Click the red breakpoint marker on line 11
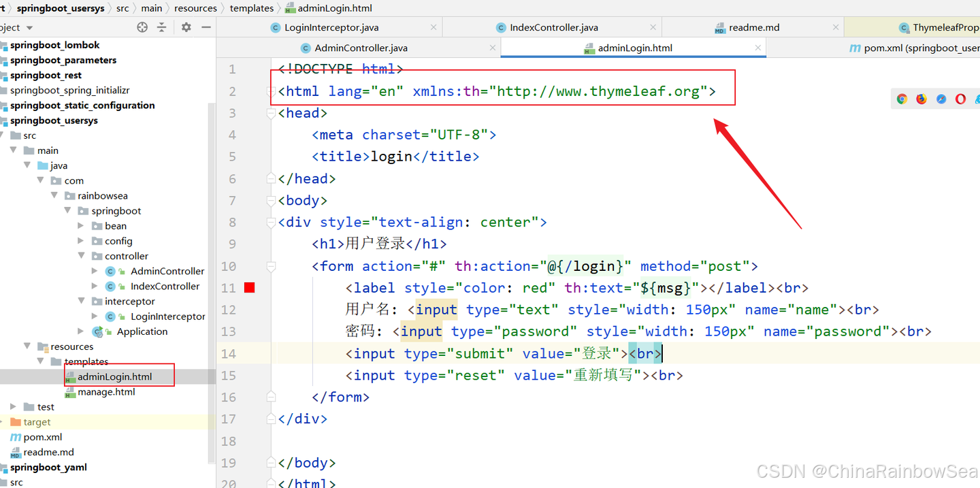This screenshot has height=488, width=980. 249,288
